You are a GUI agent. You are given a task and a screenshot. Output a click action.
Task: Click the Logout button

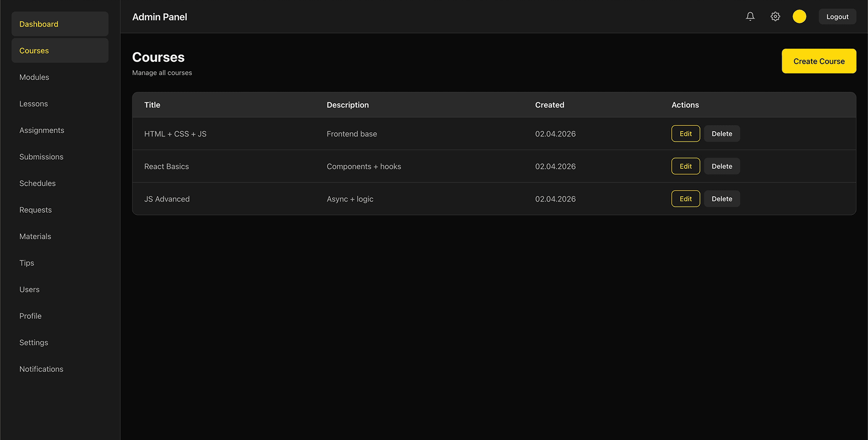[837, 16]
